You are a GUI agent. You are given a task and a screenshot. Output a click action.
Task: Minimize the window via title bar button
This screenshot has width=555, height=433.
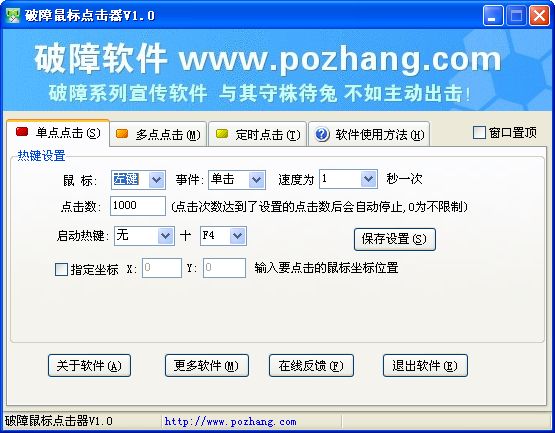tap(493, 16)
